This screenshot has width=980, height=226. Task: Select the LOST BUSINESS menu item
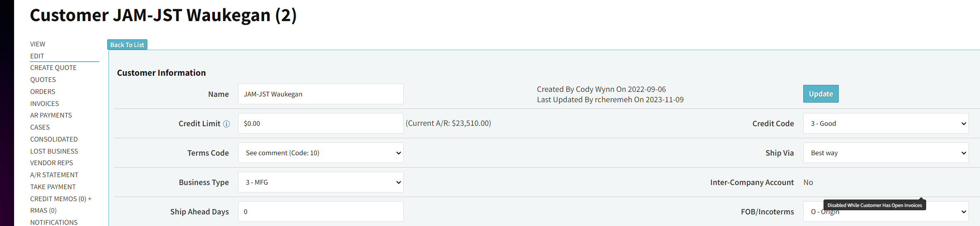pos(54,151)
